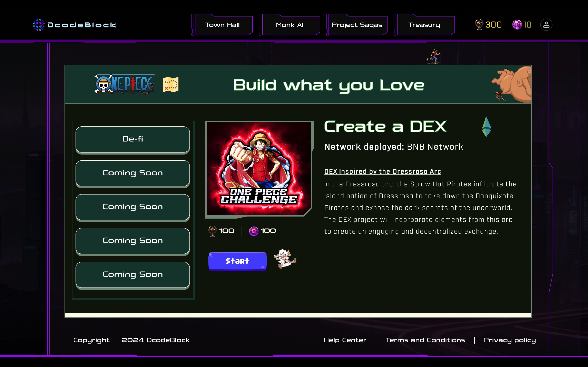Select the De-fi category
The width and height of the screenshot is (588, 367).
pos(133,139)
